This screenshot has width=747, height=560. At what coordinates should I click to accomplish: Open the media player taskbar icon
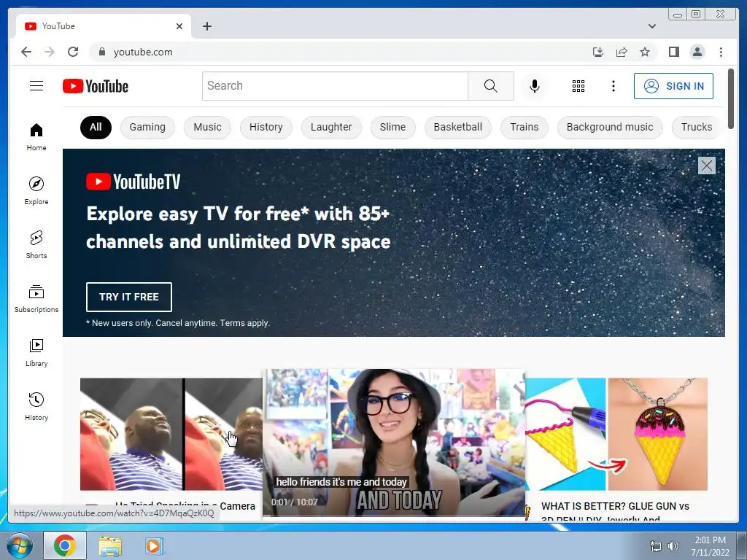[x=153, y=545]
